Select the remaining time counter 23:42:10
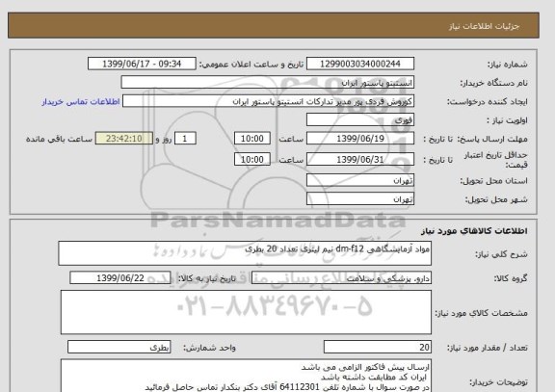Screen dimensions: 555x392 (124, 139)
